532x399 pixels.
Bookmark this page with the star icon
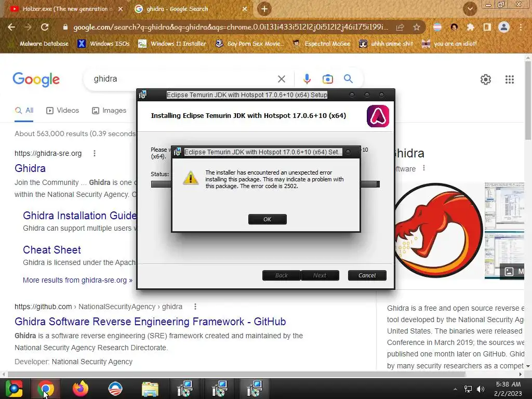click(x=416, y=27)
